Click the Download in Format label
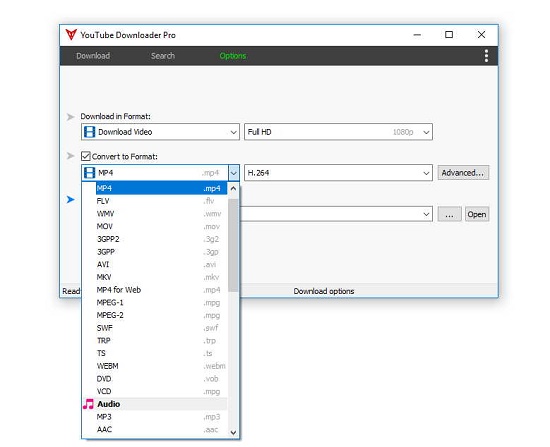 pos(115,116)
